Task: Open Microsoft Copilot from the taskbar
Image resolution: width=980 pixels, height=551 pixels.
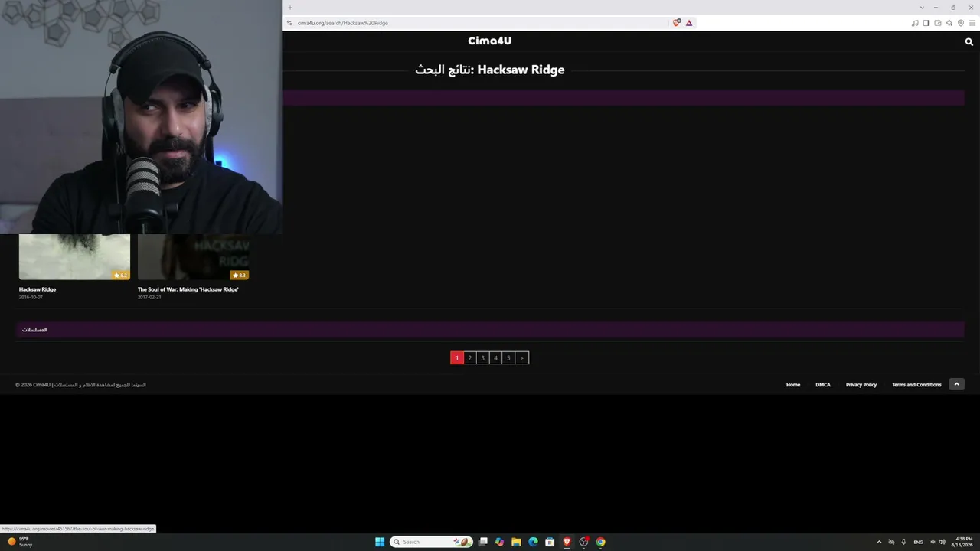Action: tap(499, 542)
